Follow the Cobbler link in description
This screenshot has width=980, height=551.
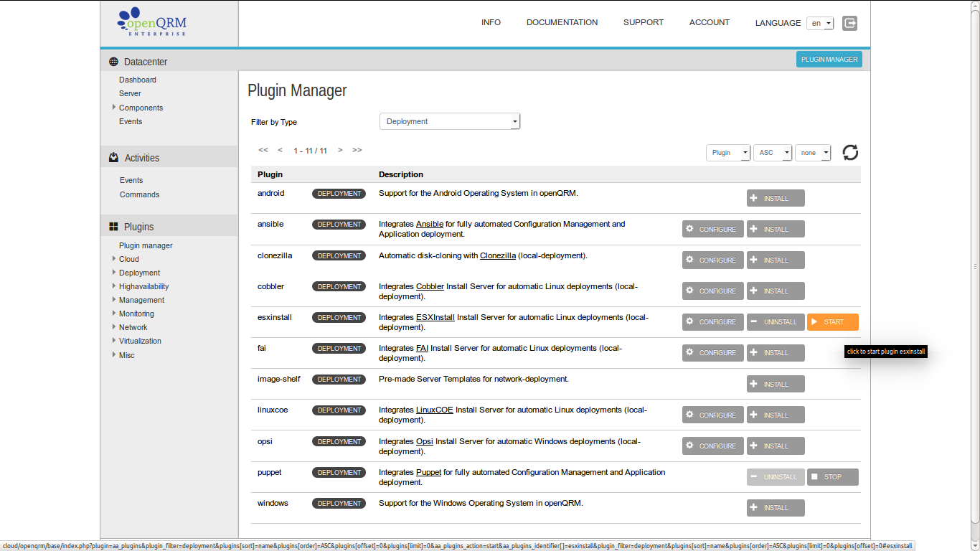click(x=430, y=286)
